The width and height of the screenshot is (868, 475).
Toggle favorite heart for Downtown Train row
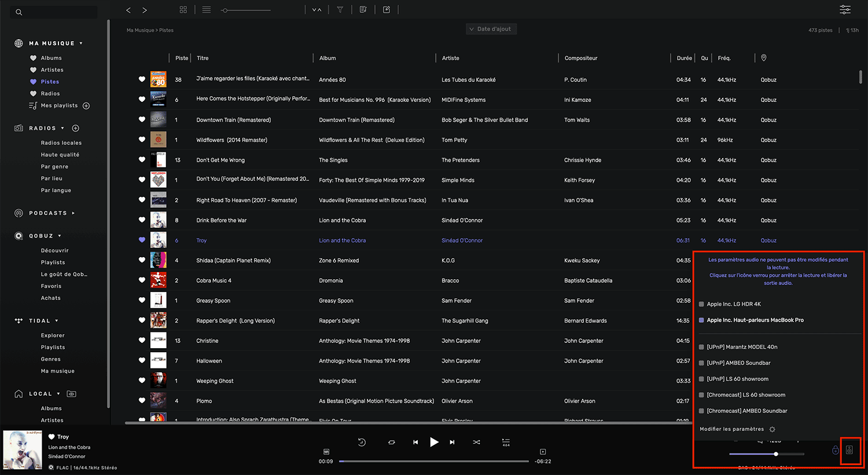click(x=142, y=119)
